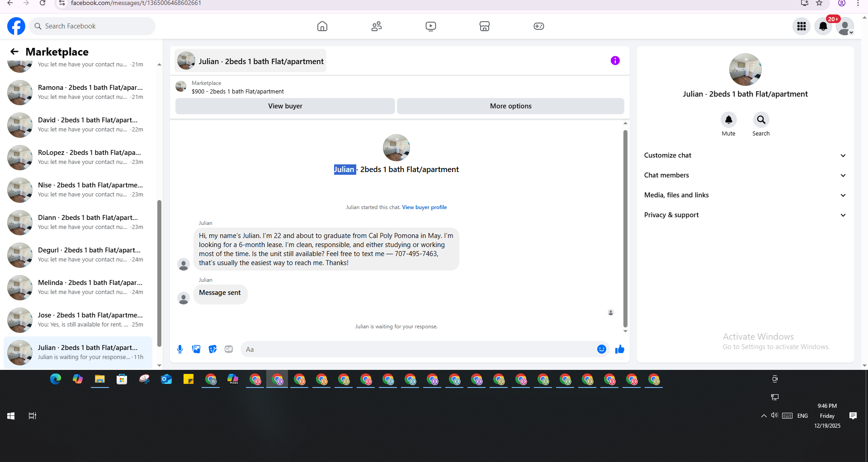The image size is (868, 462).
Task: Open Windows Start menu
Action: (11, 416)
